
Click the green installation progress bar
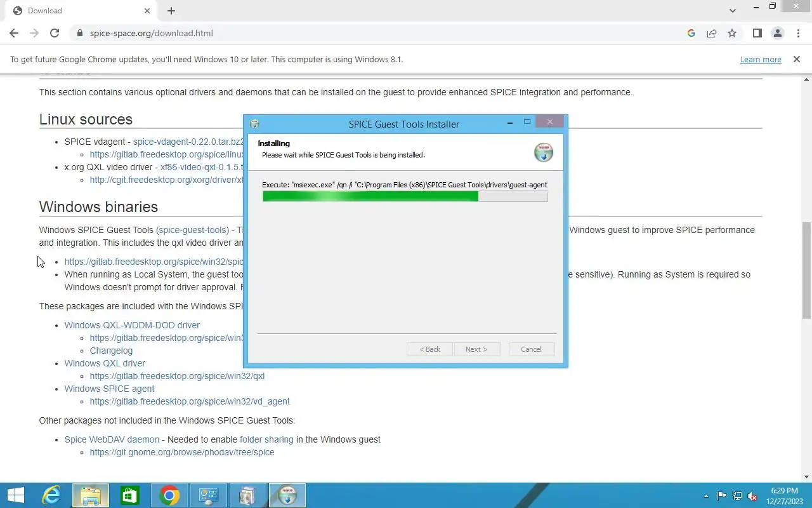click(x=405, y=197)
